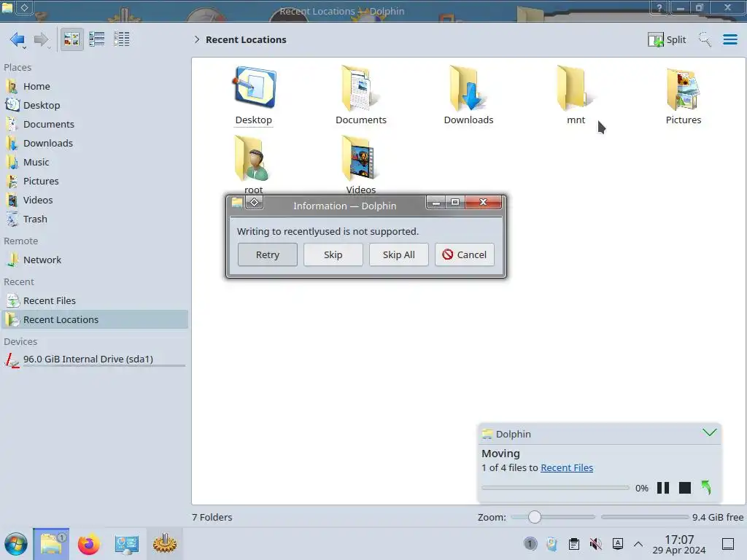Stop the Moving job
This screenshot has width=747, height=560.
click(684, 488)
